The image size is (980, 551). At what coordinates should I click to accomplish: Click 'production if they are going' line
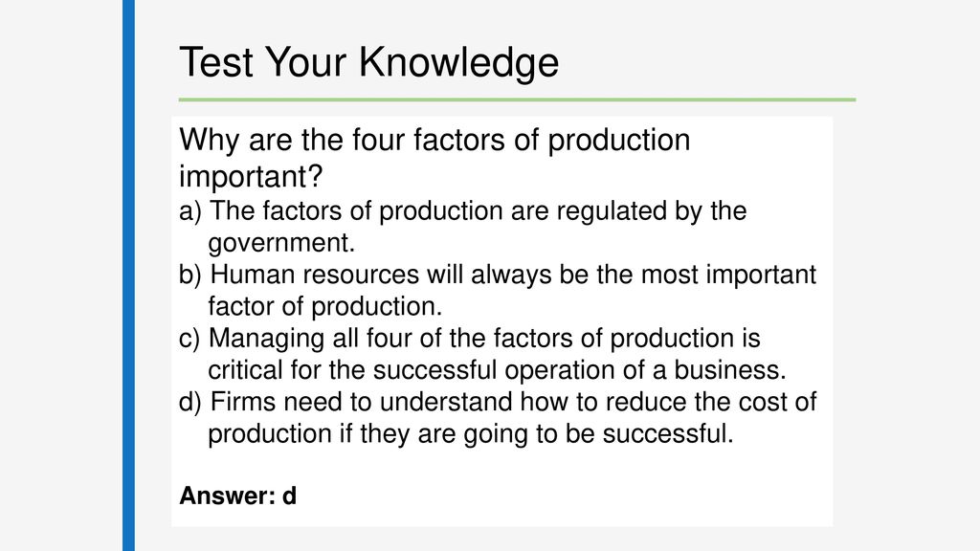[471, 434]
